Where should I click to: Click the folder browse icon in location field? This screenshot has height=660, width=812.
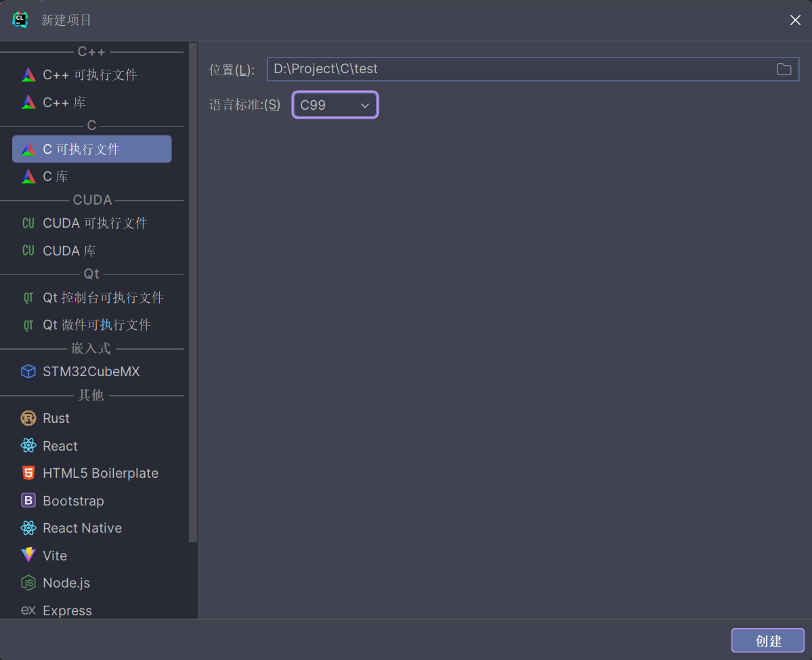(784, 69)
